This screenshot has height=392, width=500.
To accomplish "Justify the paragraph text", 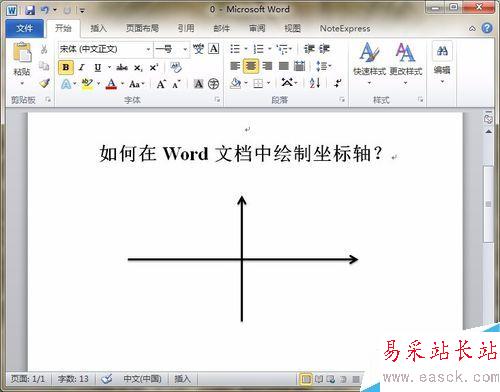I will [283, 66].
